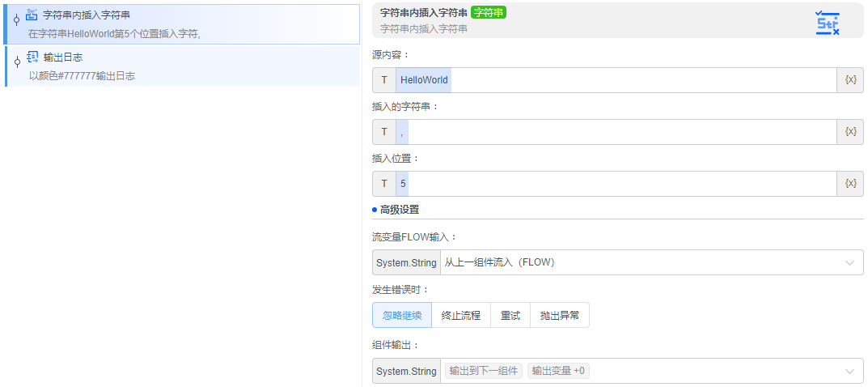The height and width of the screenshot is (387, 868).
Task: Click the node connector of 输出日志 step
Action: click(x=17, y=62)
